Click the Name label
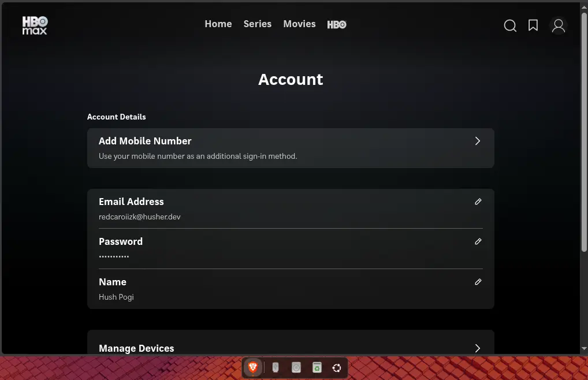Image resolution: width=588 pixels, height=380 pixels. (113, 282)
